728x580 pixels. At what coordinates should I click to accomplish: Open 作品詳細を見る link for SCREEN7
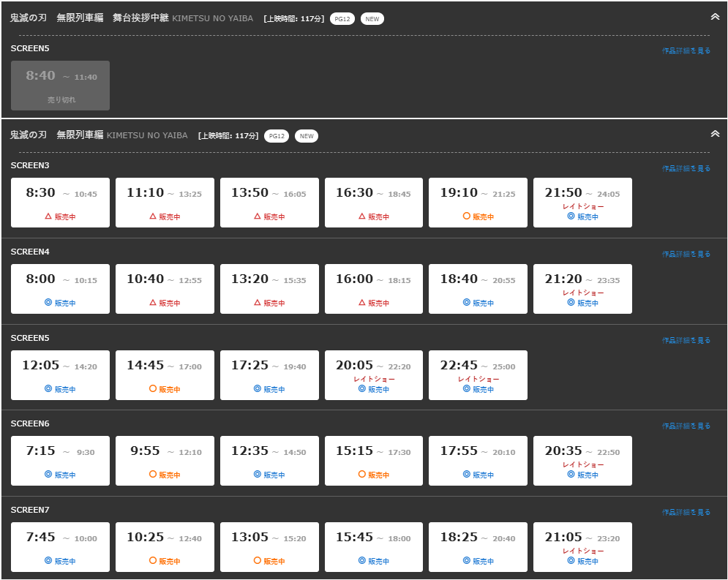pos(686,512)
